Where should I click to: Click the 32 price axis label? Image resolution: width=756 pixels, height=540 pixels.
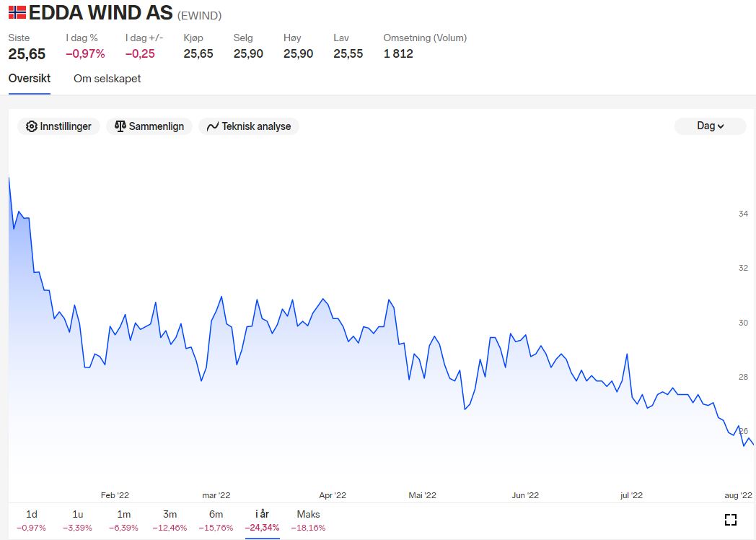pyautogui.click(x=744, y=268)
